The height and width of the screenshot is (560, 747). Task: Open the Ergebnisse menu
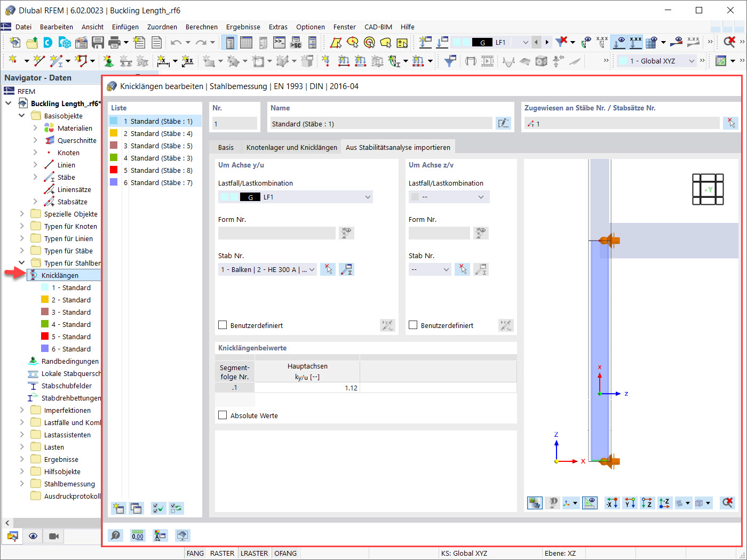[x=243, y=27]
